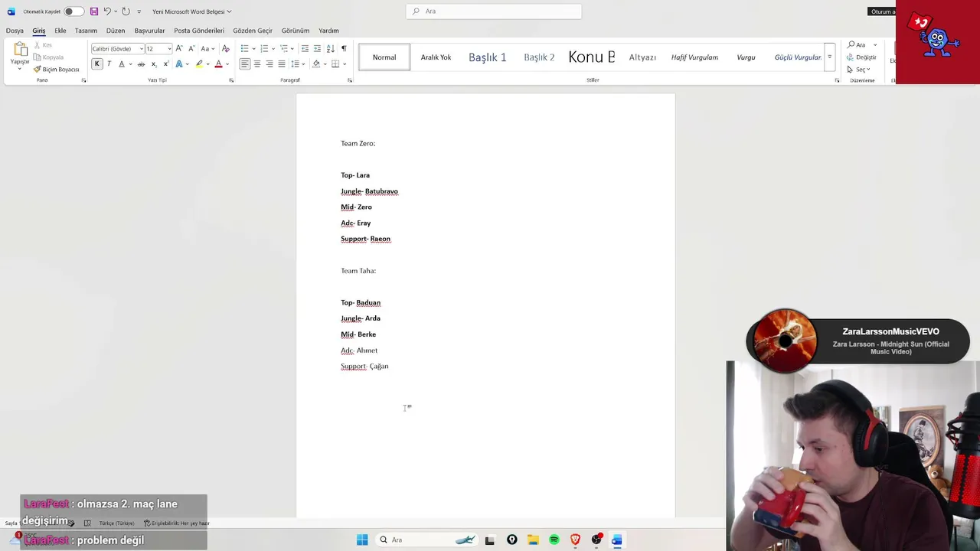Switch to Word on the taskbar
This screenshot has height=551, width=980.
(616, 540)
